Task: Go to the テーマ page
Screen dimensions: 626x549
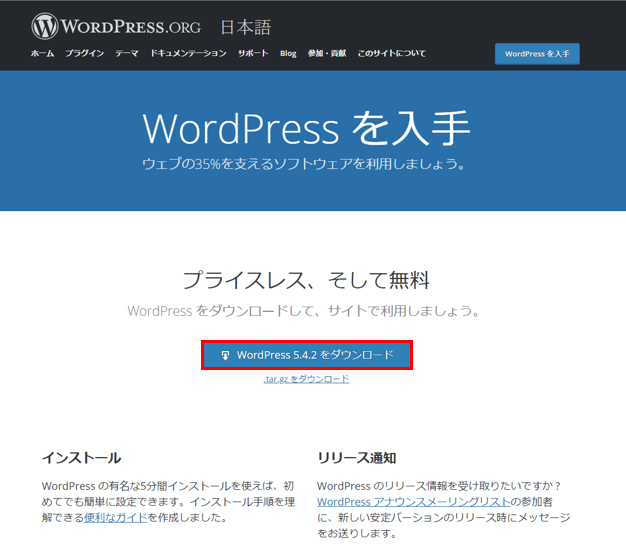Action: tap(127, 53)
